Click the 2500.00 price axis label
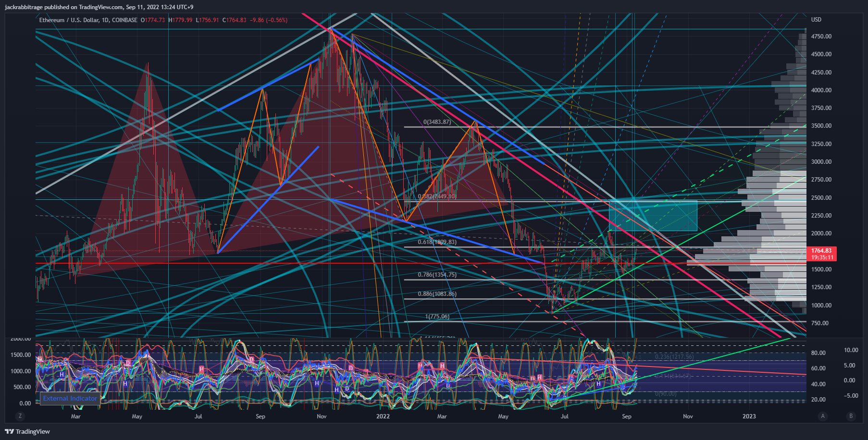 [x=821, y=198]
